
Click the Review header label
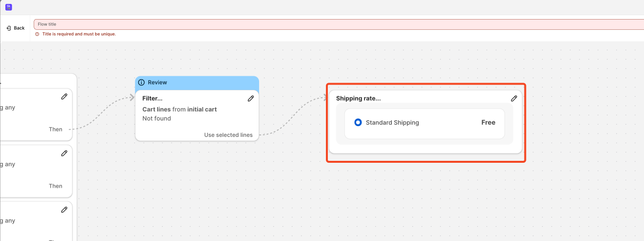(158, 83)
